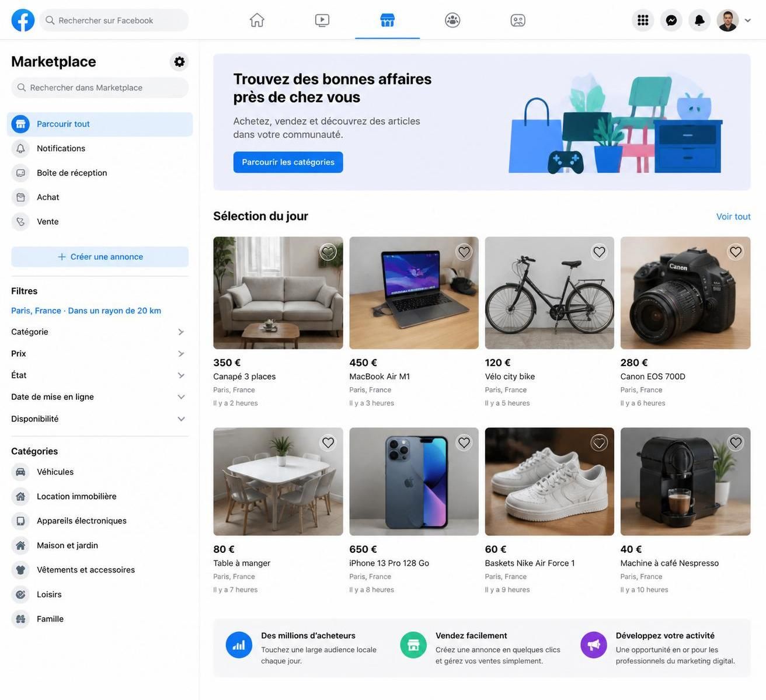Open the Groups tab icon

(452, 20)
